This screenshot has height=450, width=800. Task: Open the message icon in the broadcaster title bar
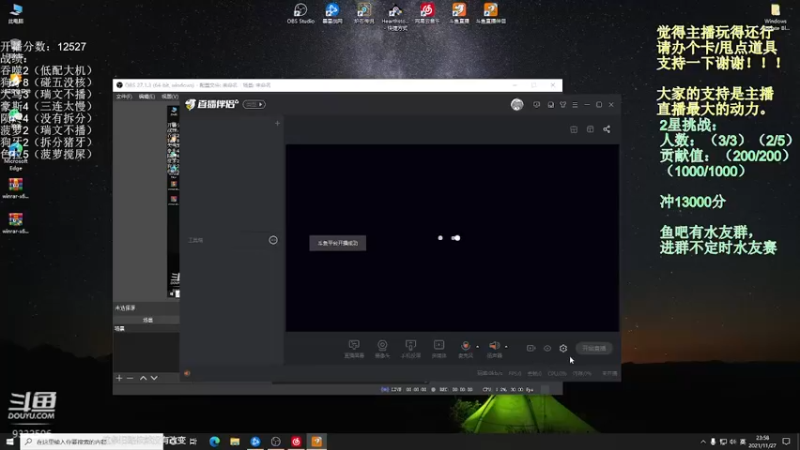tap(536, 105)
